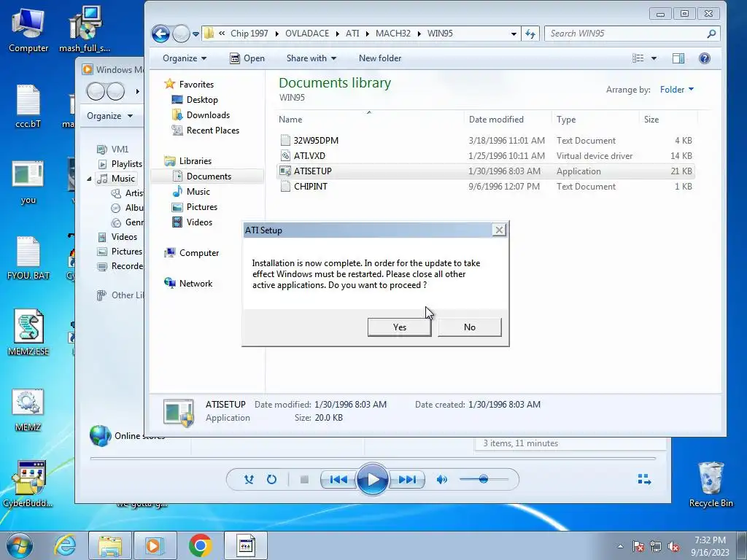Open the view options dropdown arrow
This screenshot has width=747, height=560.
654,58
